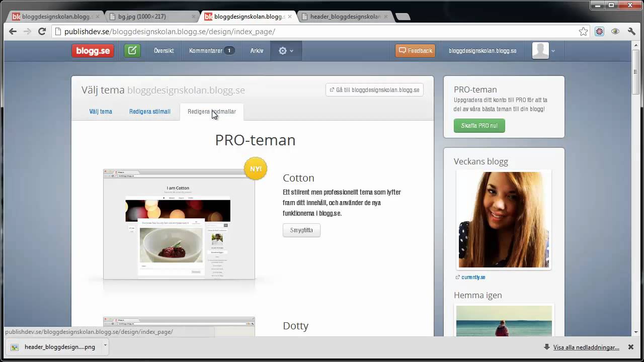Click the Veckans blogg portrait photo

[504, 219]
